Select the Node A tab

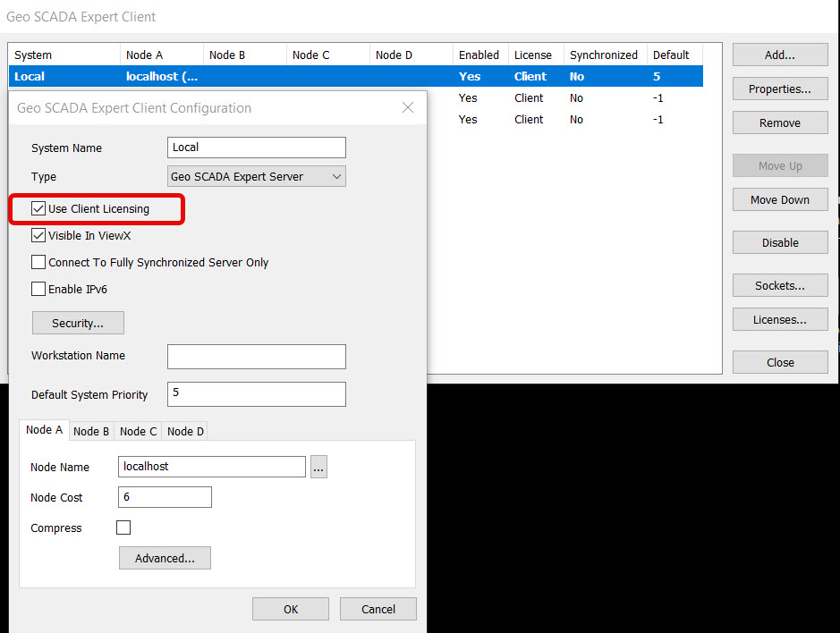(x=45, y=429)
